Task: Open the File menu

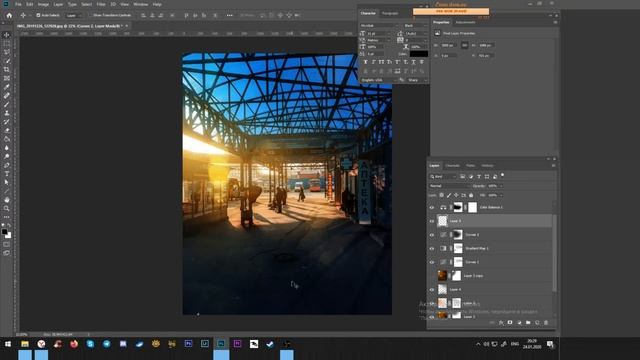Action: tap(18, 4)
